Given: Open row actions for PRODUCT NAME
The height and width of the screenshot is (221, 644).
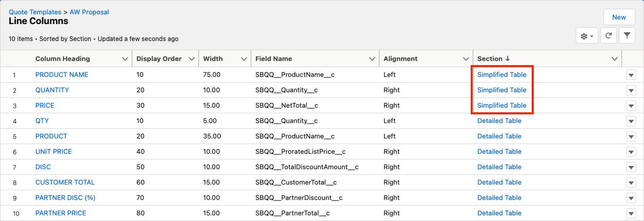Looking at the screenshot, I should pyautogui.click(x=631, y=75).
